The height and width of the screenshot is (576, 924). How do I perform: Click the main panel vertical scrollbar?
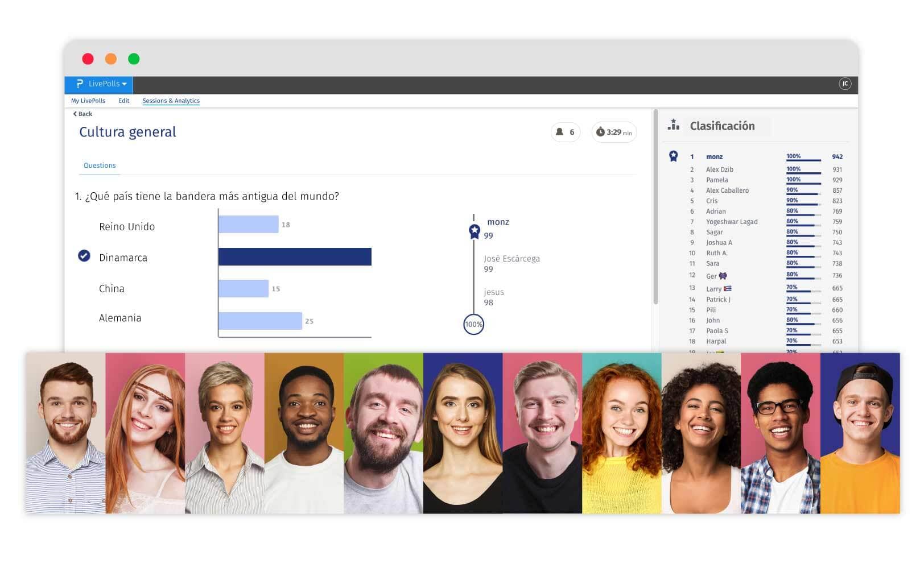coord(655,207)
